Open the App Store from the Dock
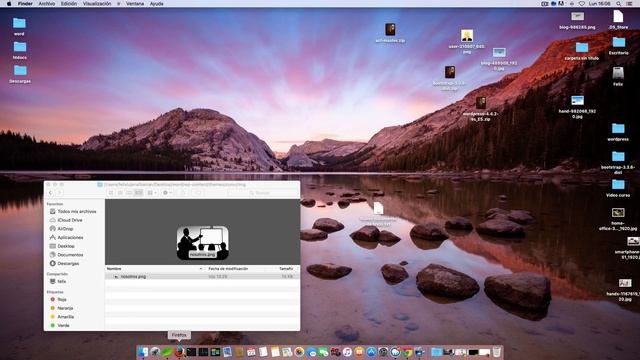 (x=371, y=352)
